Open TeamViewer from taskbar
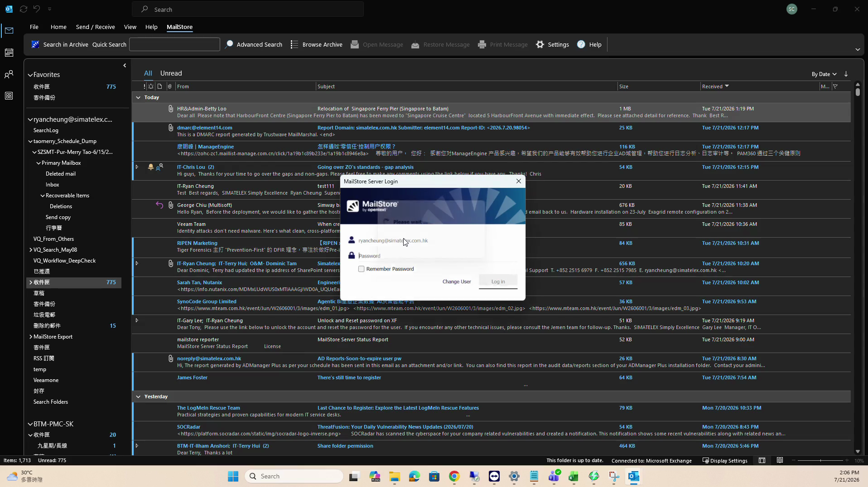Screen dimensions: 868x487 (494, 476)
